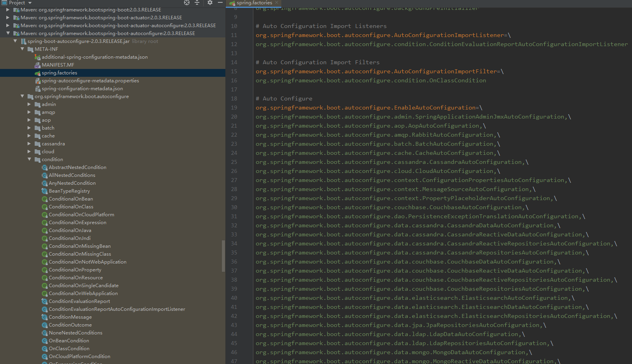
Task: Select MANIFEST.MF file icon
Action: (37, 65)
